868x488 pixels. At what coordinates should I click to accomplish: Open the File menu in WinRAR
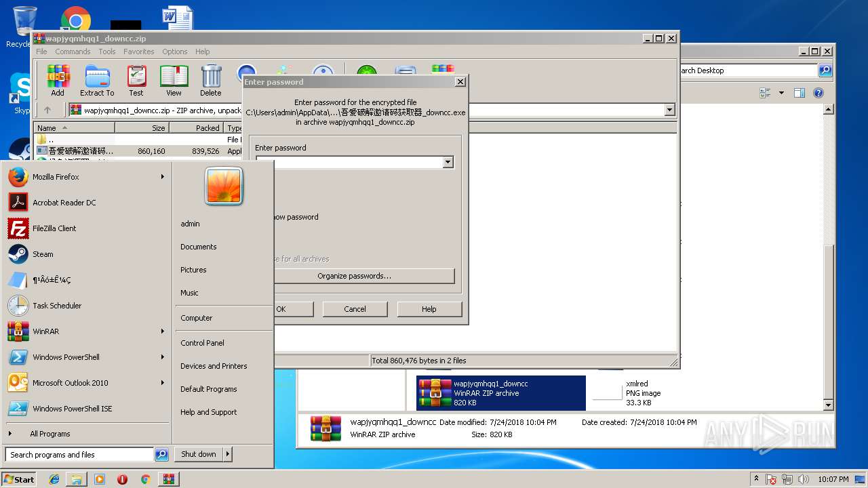[x=41, y=52]
